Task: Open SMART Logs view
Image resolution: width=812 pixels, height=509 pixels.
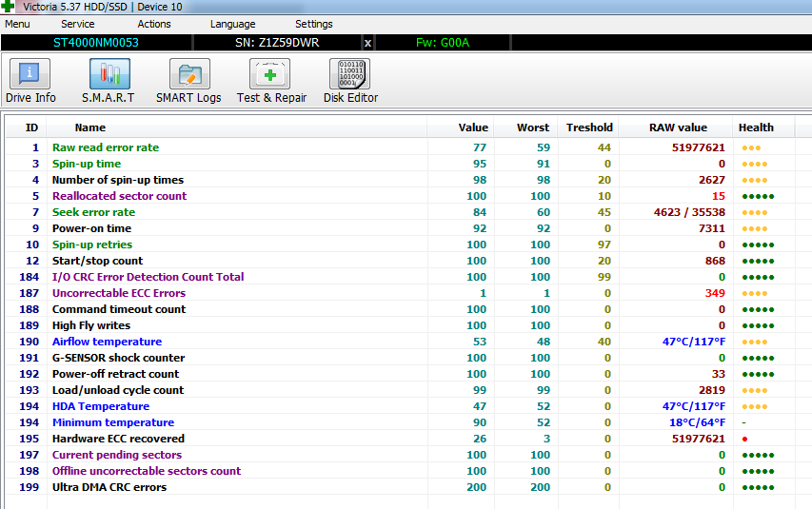Action: tap(188, 81)
